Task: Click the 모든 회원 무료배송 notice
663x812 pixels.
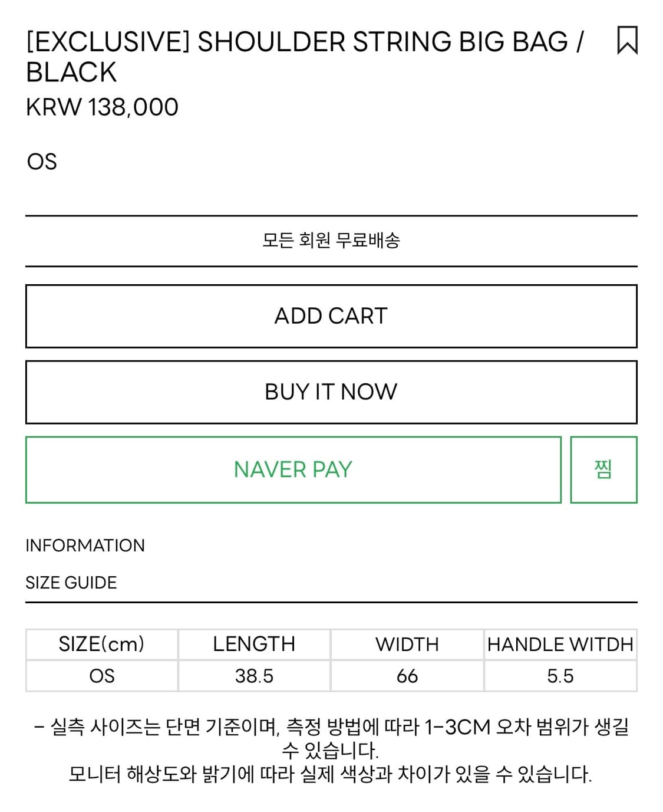Action: tap(331, 241)
